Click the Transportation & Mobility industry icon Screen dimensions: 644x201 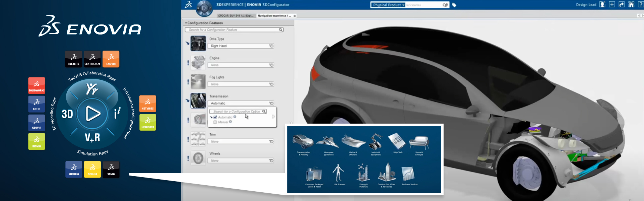coord(303,142)
